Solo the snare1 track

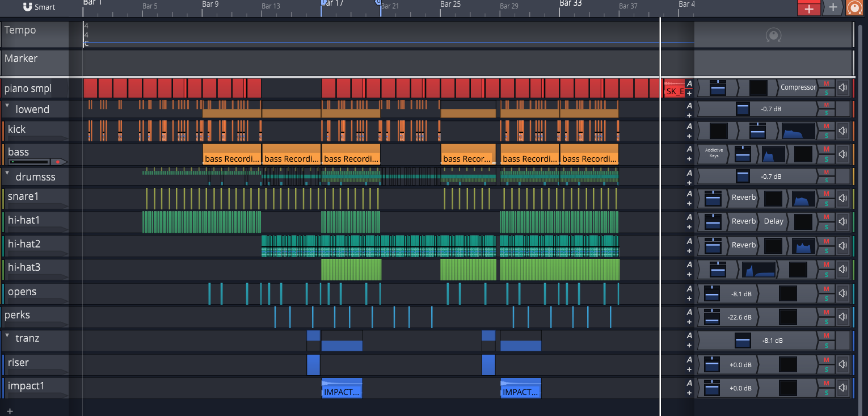tap(826, 203)
